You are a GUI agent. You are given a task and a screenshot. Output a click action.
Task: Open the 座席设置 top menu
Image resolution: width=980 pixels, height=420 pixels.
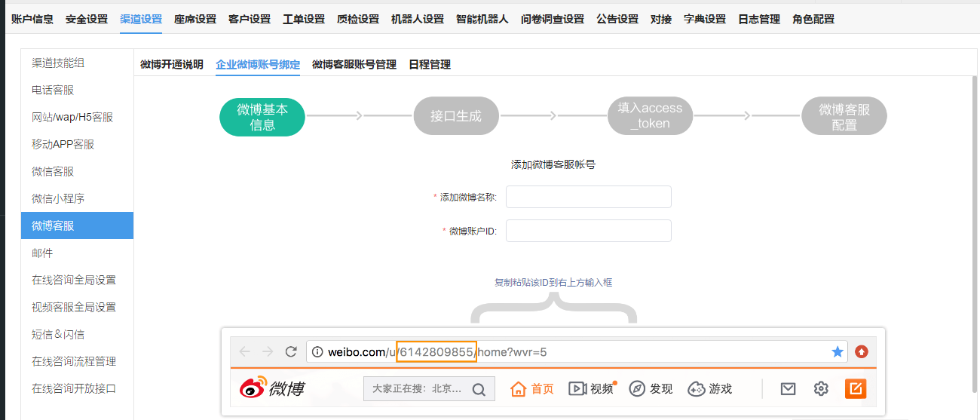[195, 19]
